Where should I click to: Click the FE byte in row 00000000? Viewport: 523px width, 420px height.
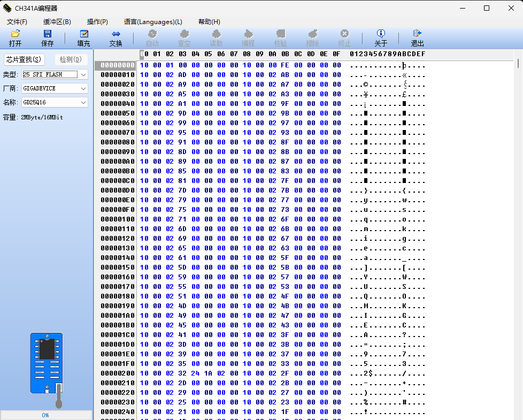pyautogui.click(x=285, y=65)
